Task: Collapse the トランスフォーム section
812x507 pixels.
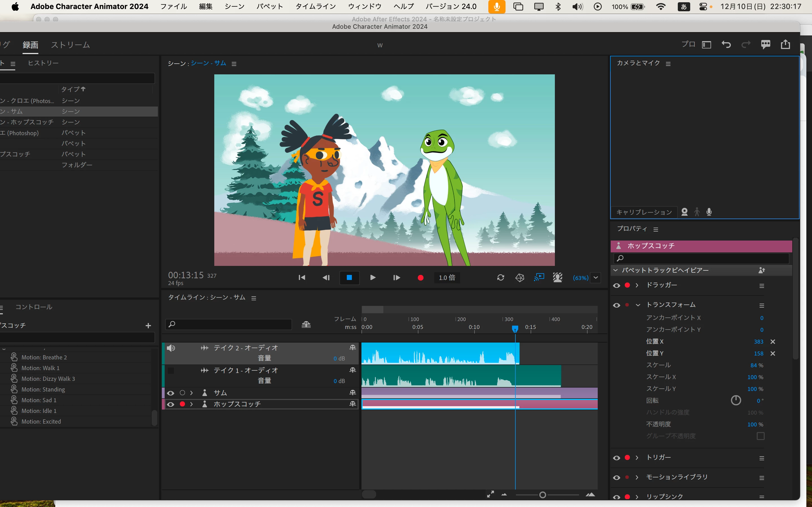Action: tap(638, 305)
